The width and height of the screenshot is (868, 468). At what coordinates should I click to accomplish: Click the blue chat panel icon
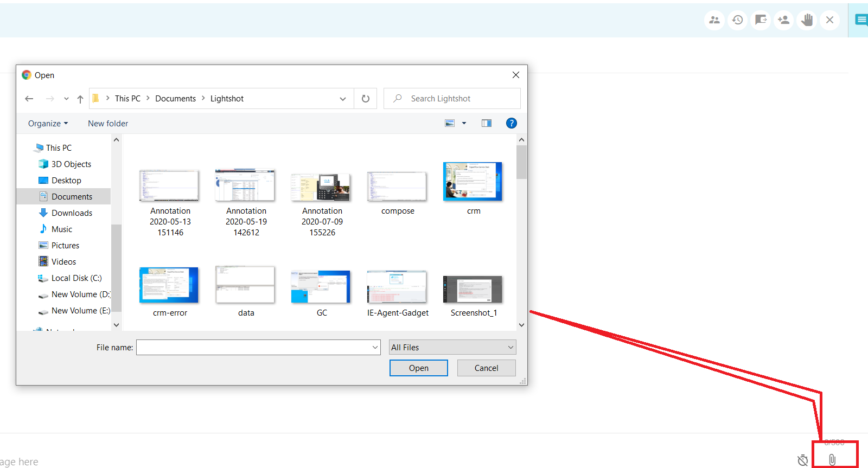coord(861,20)
